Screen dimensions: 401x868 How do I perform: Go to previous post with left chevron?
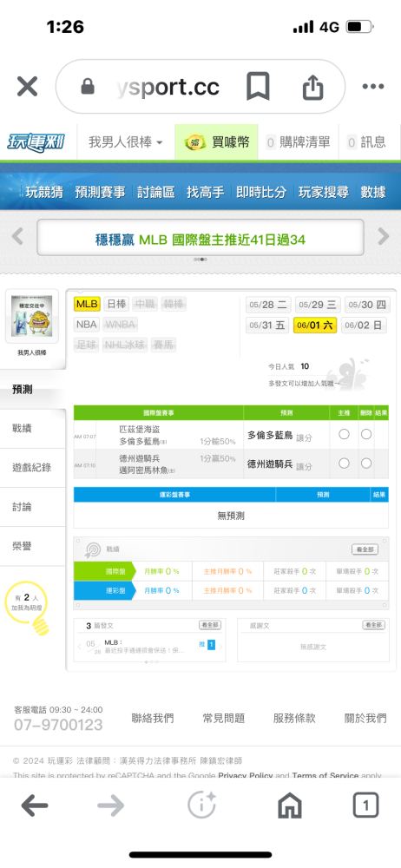pos(79,646)
